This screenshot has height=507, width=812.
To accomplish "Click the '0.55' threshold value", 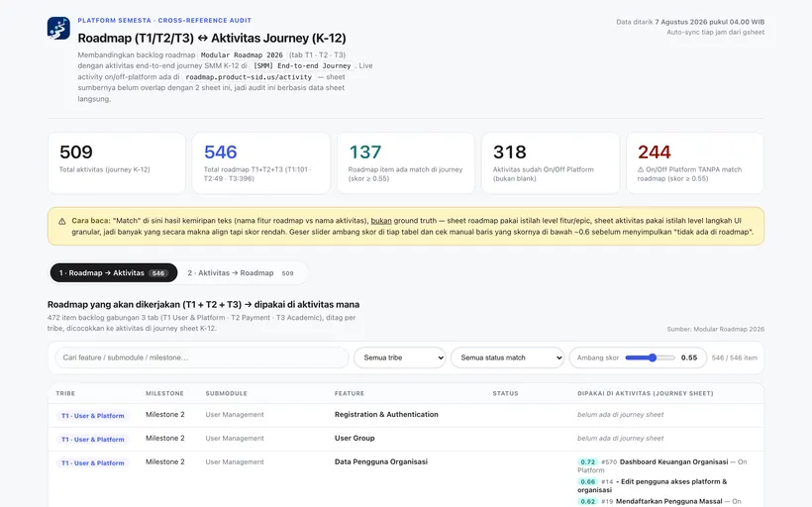I will [689, 357].
